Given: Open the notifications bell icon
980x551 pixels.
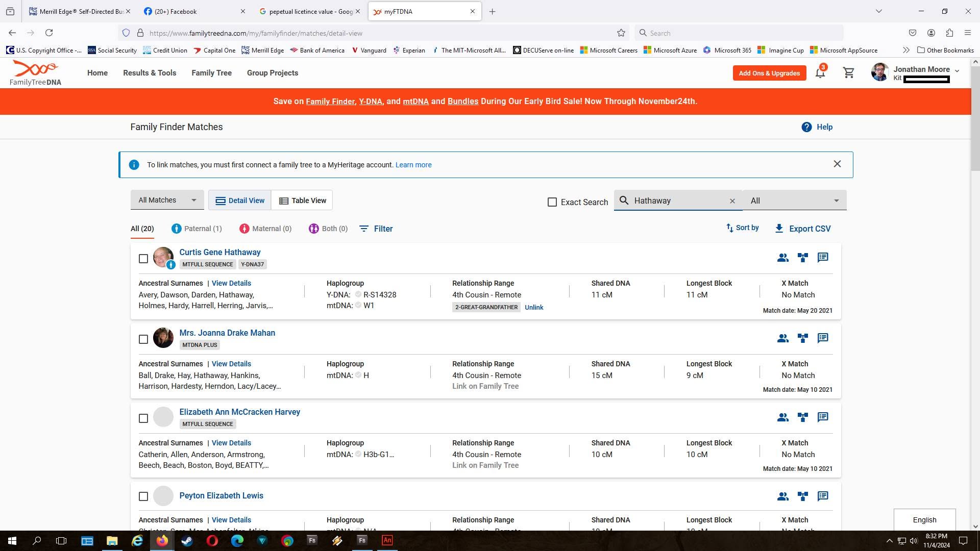Looking at the screenshot, I should coord(820,73).
